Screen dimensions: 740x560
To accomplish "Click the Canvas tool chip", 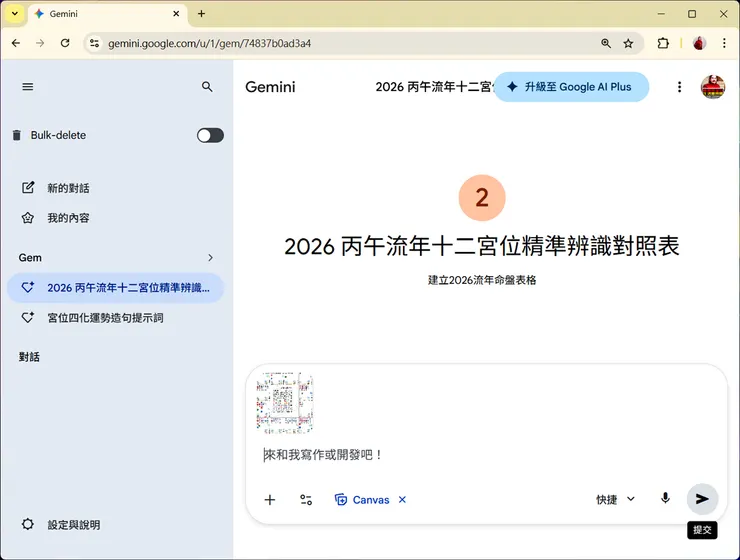I will (x=362, y=500).
